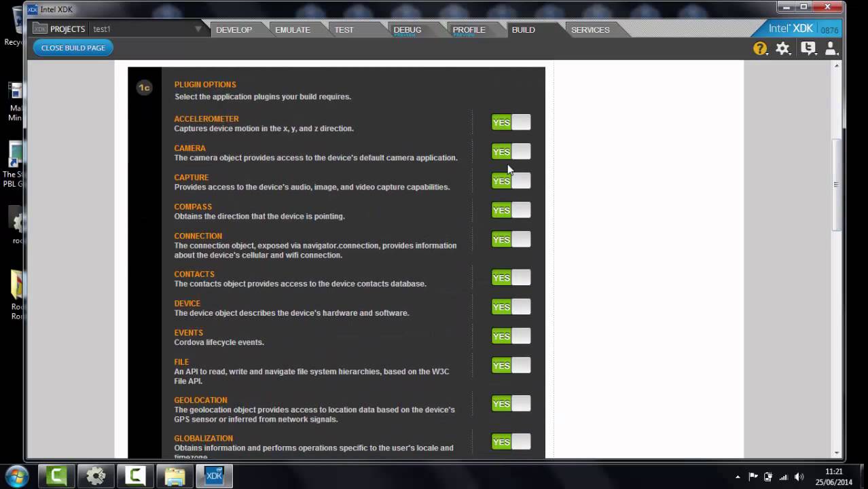Switch to the Services tab
Screen dimensions: 868x489
(590, 30)
